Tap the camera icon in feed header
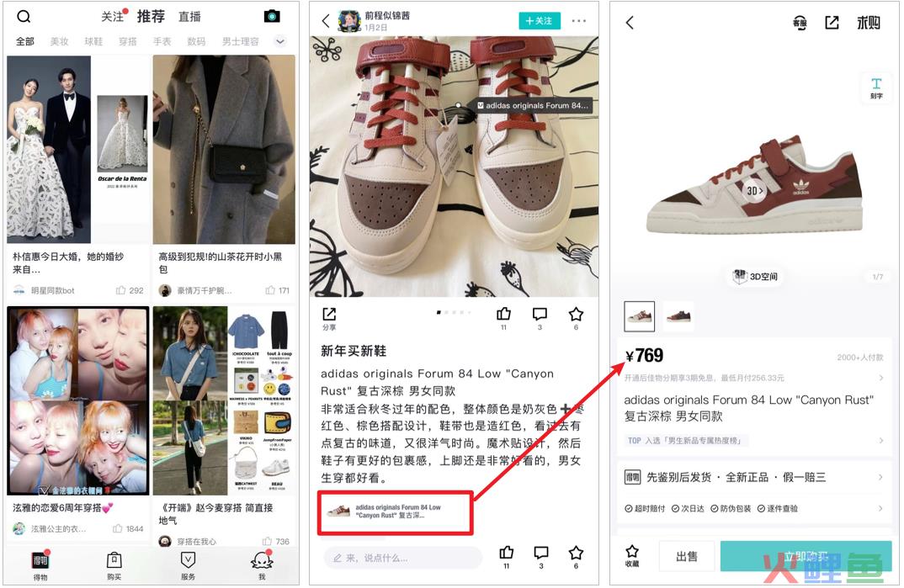This screenshot has width=904, height=588. coord(272,16)
